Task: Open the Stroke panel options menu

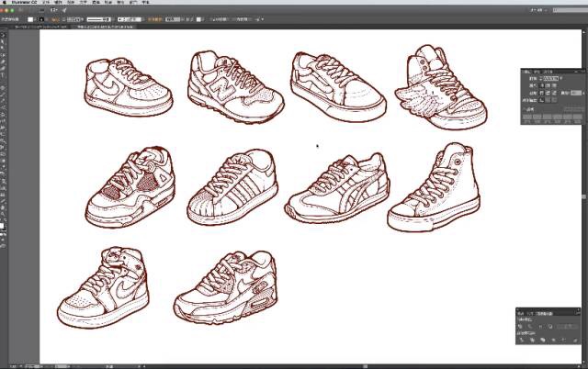Action: click(x=582, y=72)
